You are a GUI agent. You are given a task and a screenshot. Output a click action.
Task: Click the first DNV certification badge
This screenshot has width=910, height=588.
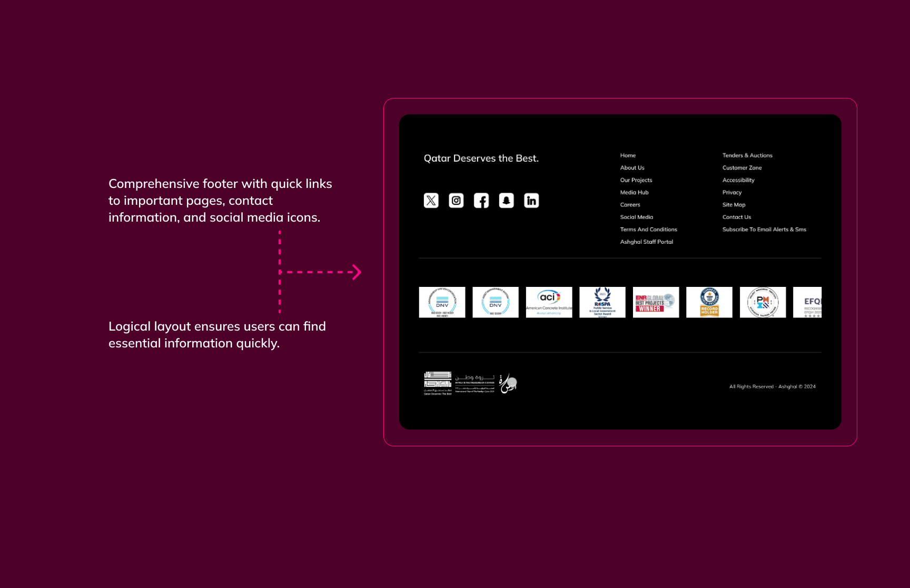(442, 302)
